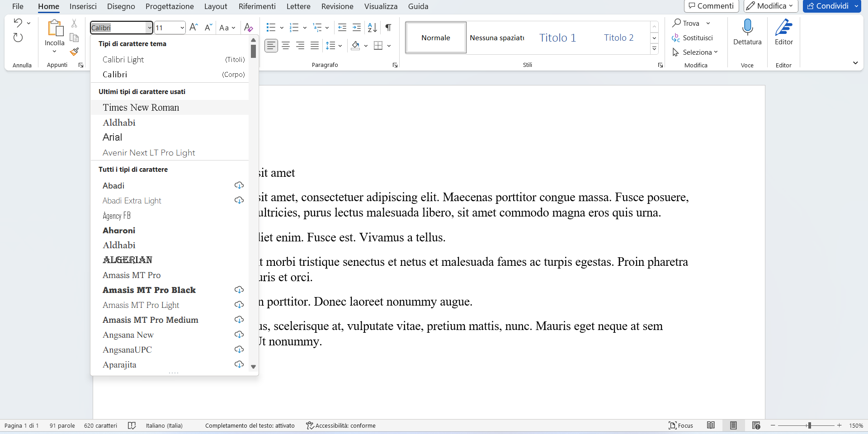This screenshot has width=868, height=434.
Task: Apply the Titolo 1 style
Action: pyautogui.click(x=557, y=38)
